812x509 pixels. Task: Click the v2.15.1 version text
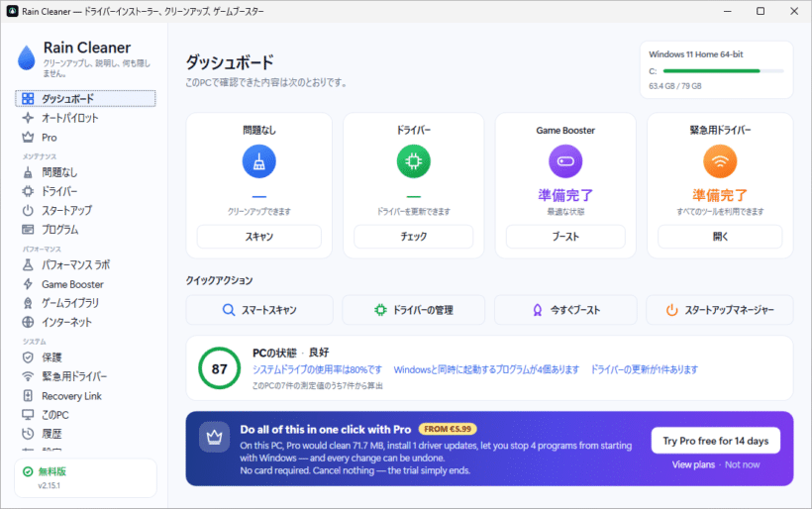click(49, 485)
